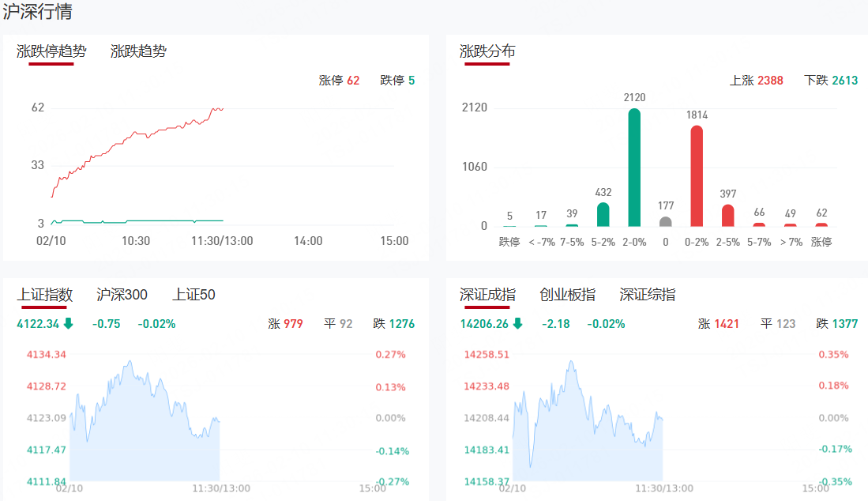The width and height of the screenshot is (868, 501).
Task: Click the 沪深行情 section heading
Action: click(39, 12)
